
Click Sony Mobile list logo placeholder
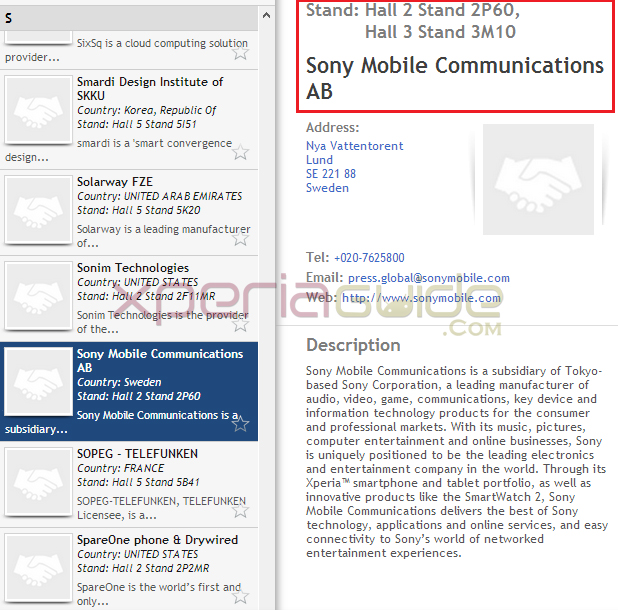38,382
